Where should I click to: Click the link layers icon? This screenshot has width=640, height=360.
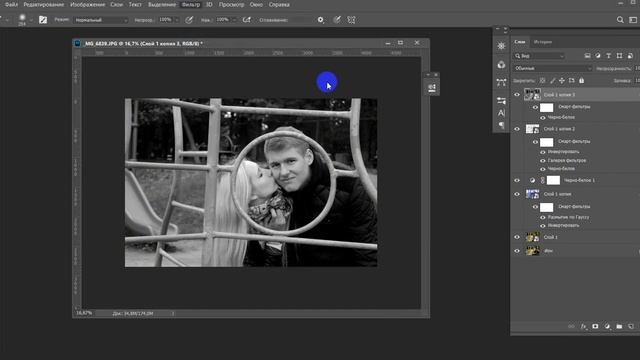click(571, 327)
